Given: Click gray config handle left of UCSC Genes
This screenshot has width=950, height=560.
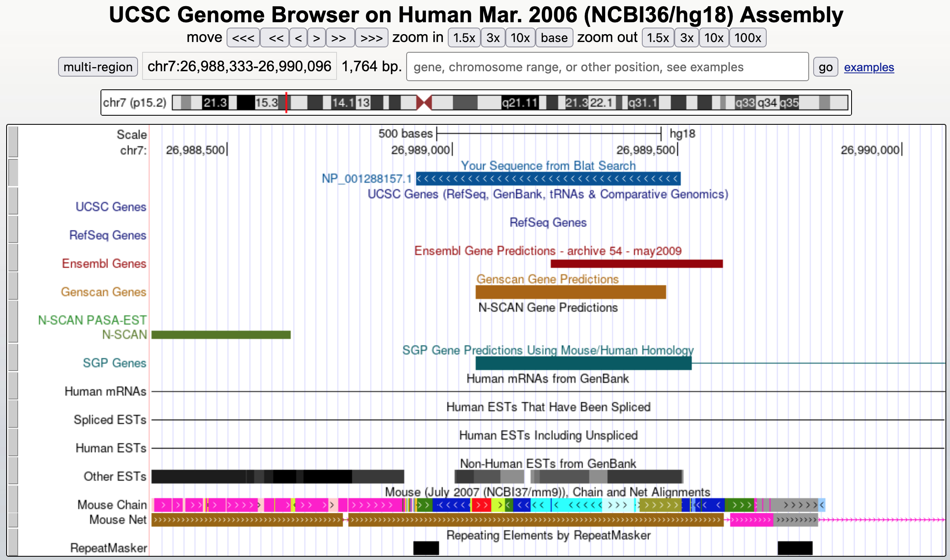Looking at the screenshot, I should tap(13, 201).
